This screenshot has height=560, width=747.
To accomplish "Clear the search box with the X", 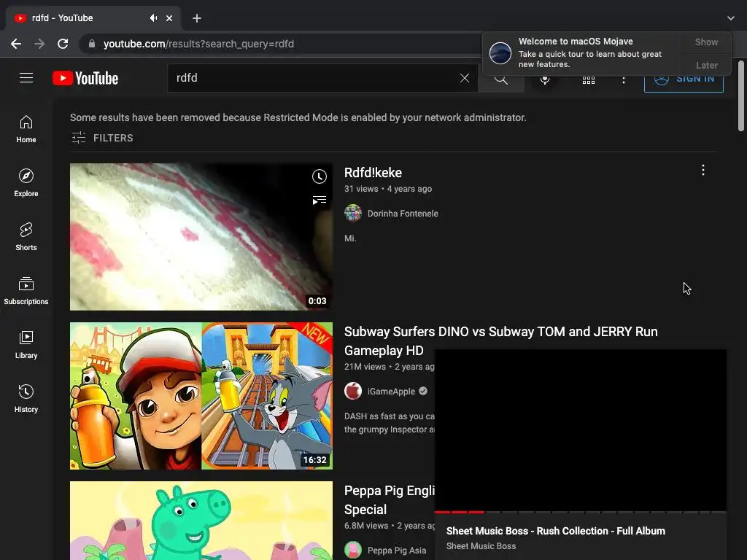I will [465, 78].
